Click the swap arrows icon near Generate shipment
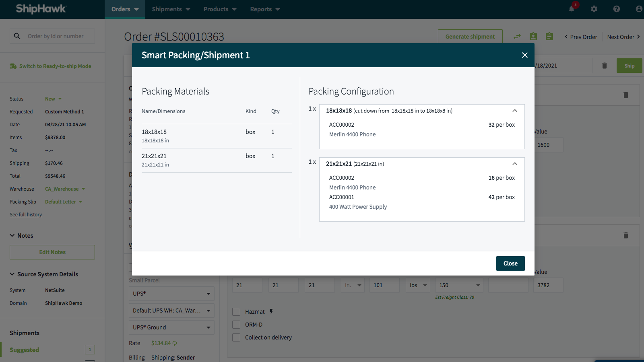 pyautogui.click(x=517, y=37)
